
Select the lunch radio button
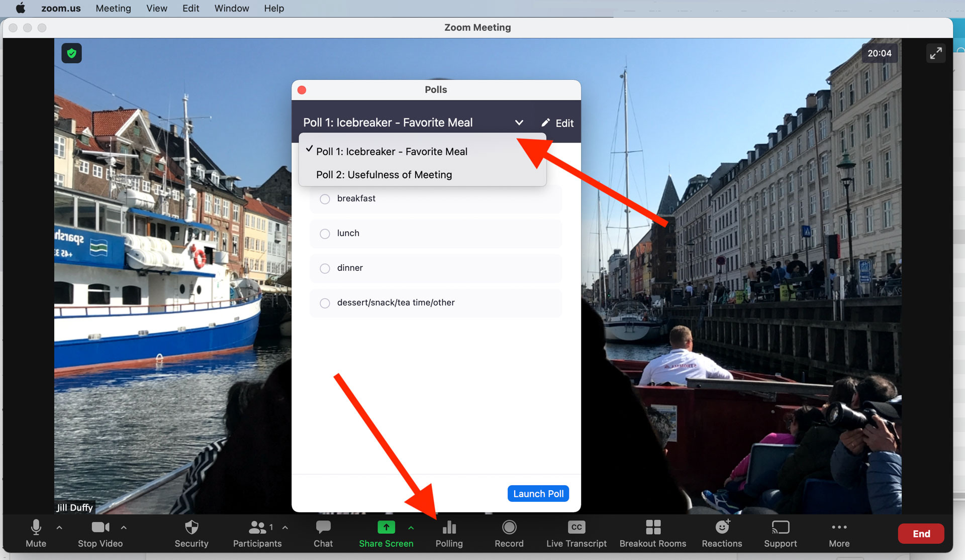click(326, 234)
